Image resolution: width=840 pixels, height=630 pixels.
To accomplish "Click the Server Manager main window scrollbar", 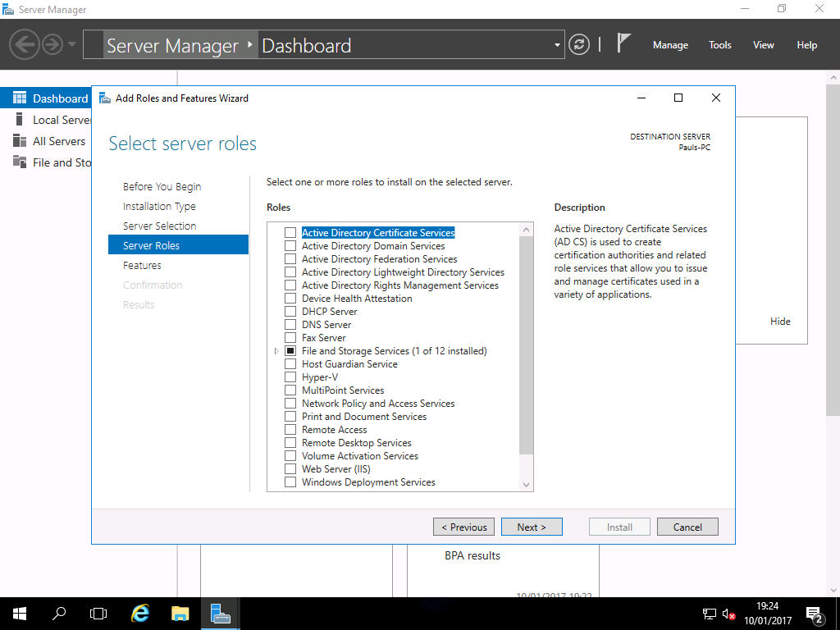I will point(833,249).
